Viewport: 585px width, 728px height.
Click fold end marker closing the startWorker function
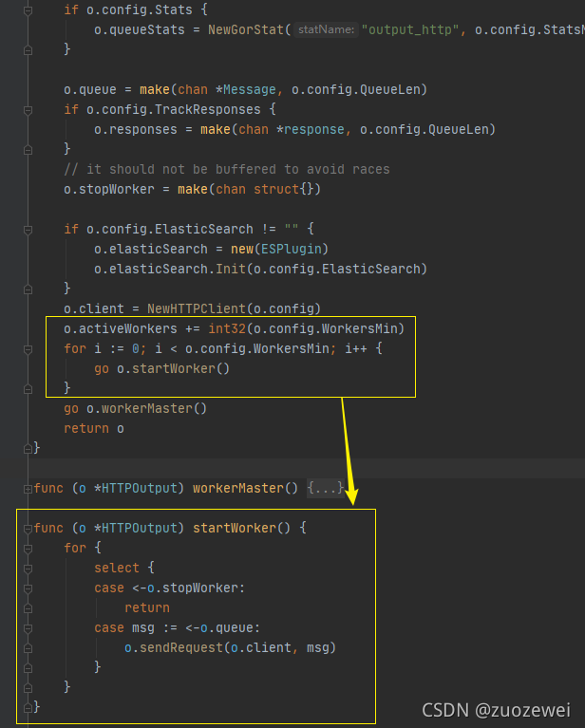tap(28, 707)
